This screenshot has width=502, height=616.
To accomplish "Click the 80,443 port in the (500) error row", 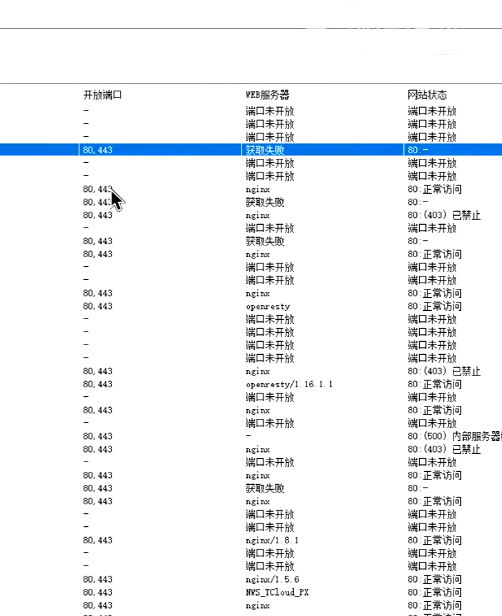I will click(x=97, y=436).
